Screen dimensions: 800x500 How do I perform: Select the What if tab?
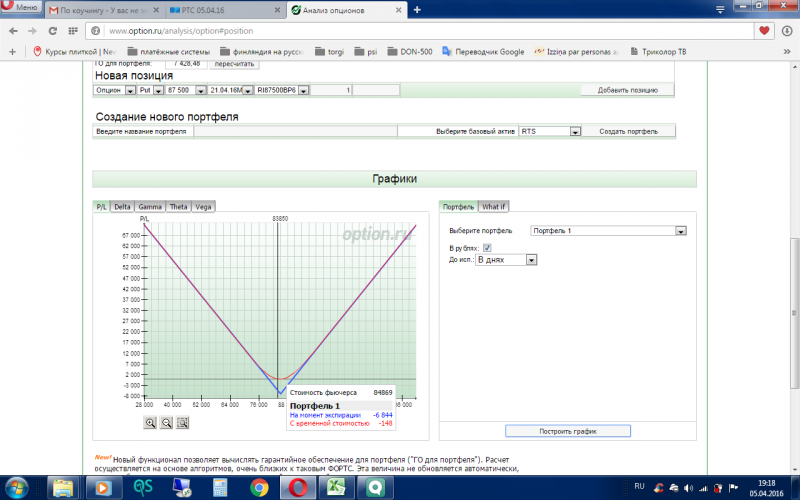(493, 207)
